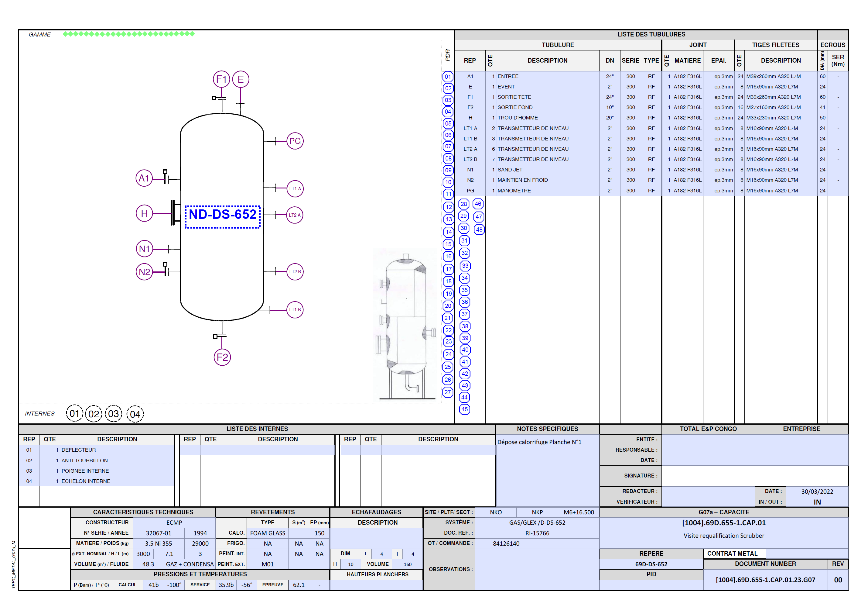Click the PG manometer nozzle marker

[x=295, y=141]
